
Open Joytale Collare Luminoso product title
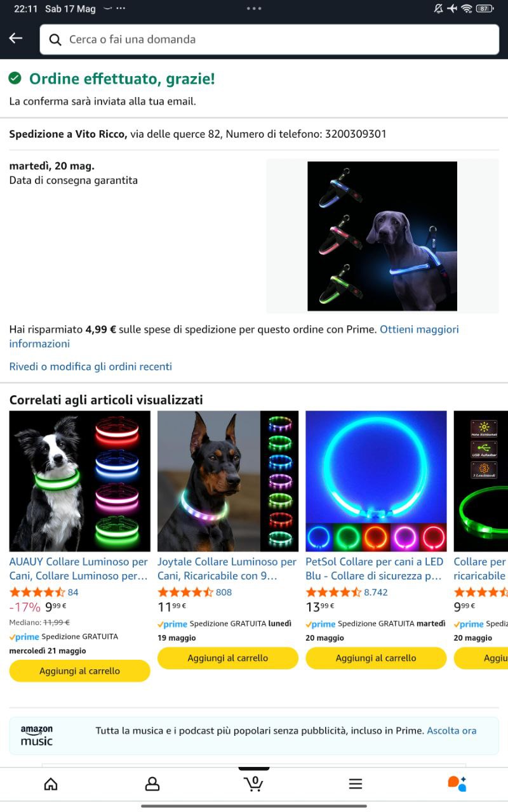(x=227, y=569)
